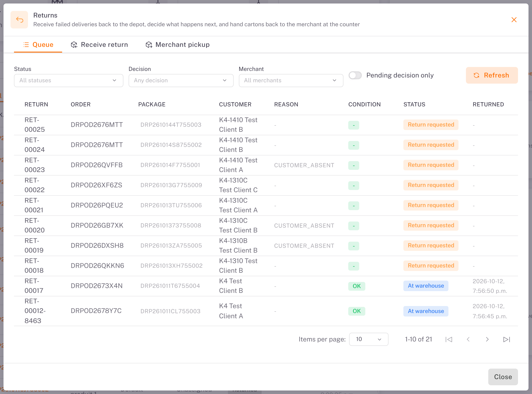Close the Returns dialog with the X icon
Image resolution: width=532 pixels, height=394 pixels.
(x=514, y=19)
